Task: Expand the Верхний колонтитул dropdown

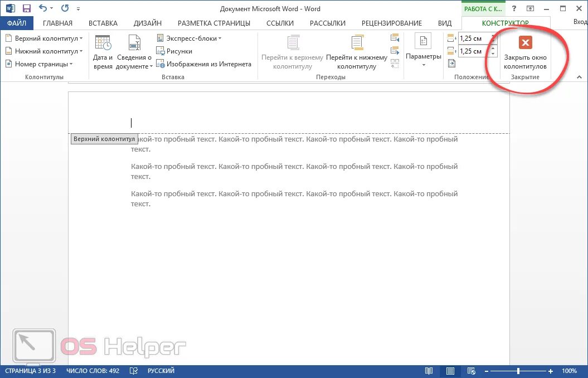Action: 44,38
